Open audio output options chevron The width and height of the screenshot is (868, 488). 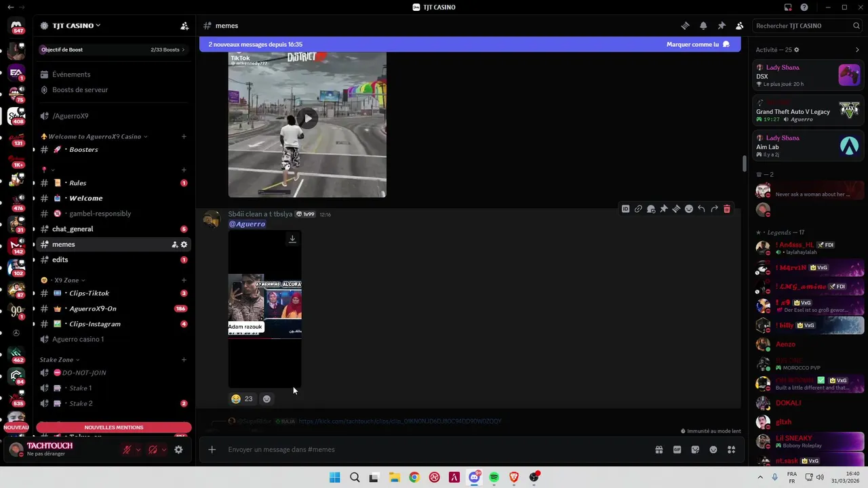[164, 449]
